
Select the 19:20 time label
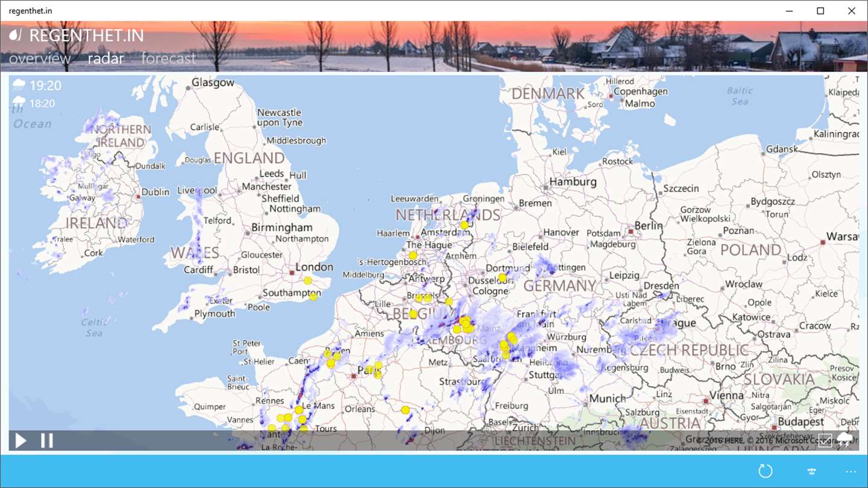point(45,86)
